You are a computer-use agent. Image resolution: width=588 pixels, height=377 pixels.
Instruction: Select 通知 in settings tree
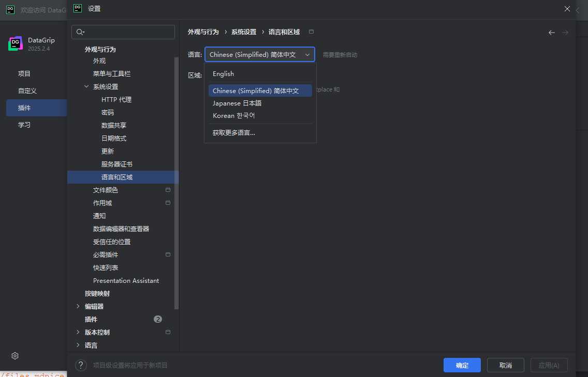coord(99,216)
